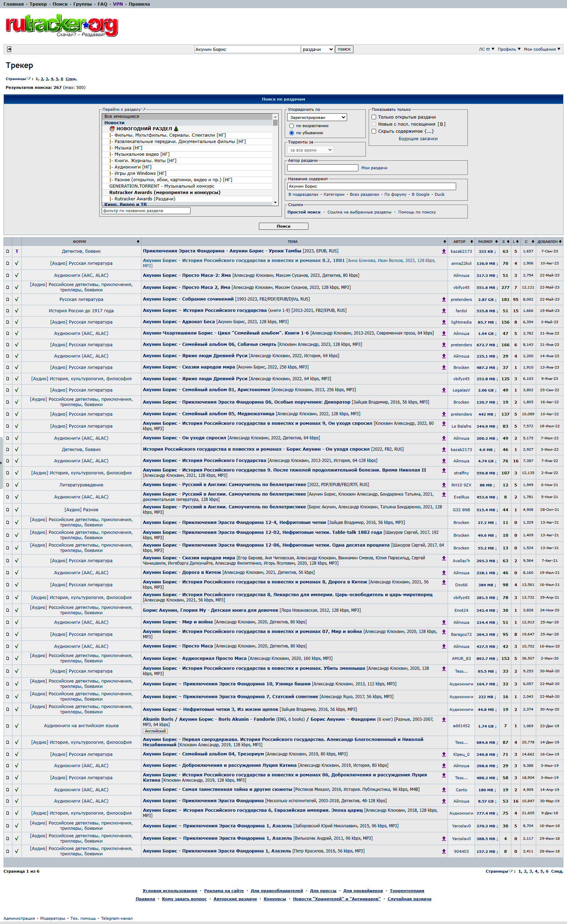This screenshot has height=924, width=567.
Task: Enable Только открытые раздачи checkbox
Action: (x=374, y=117)
